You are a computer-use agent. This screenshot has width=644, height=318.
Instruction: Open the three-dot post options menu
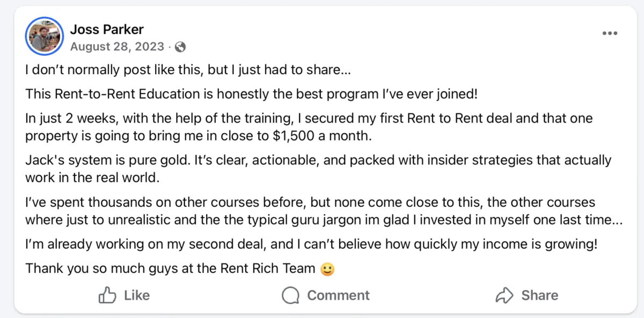tap(610, 33)
